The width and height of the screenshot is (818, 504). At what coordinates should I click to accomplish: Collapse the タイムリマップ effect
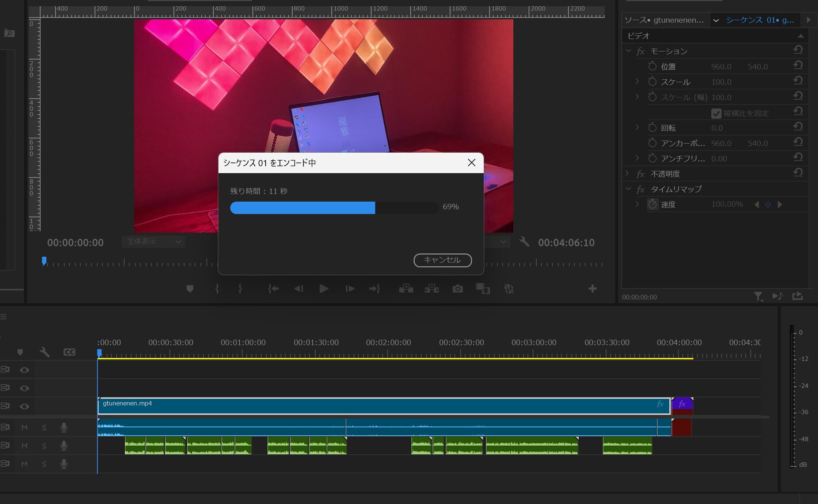628,189
